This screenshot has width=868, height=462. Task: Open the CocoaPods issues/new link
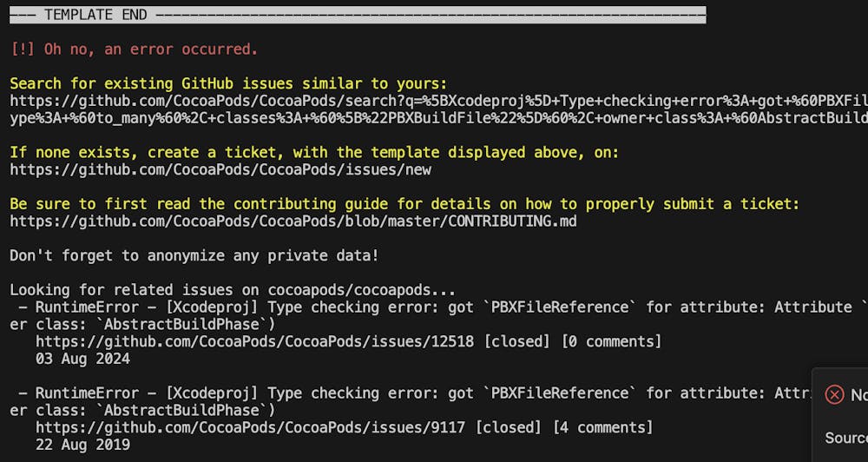tap(220, 169)
